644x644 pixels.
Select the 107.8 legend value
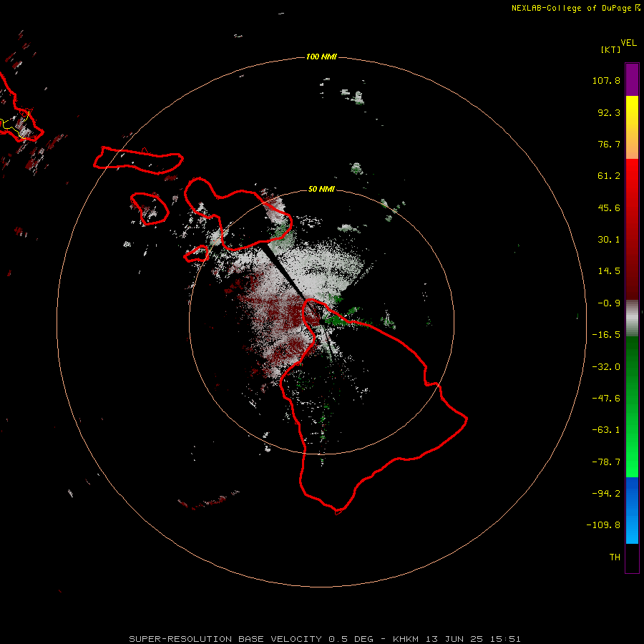[606, 80]
